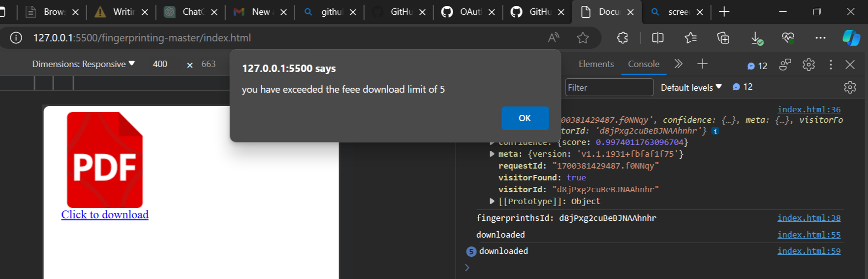Open the Default levels dropdown
The height and width of the screenshot is (279, 868).
pos(691,87)
